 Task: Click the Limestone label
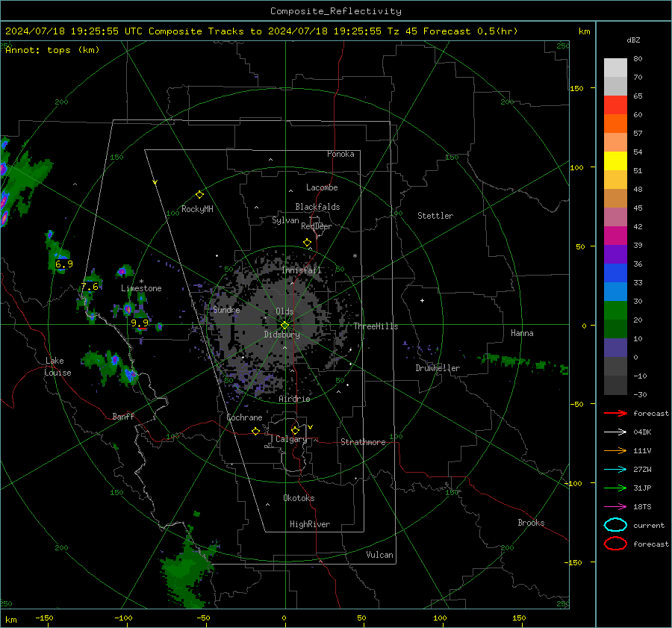pyautogui.click(x=141, y=288)
